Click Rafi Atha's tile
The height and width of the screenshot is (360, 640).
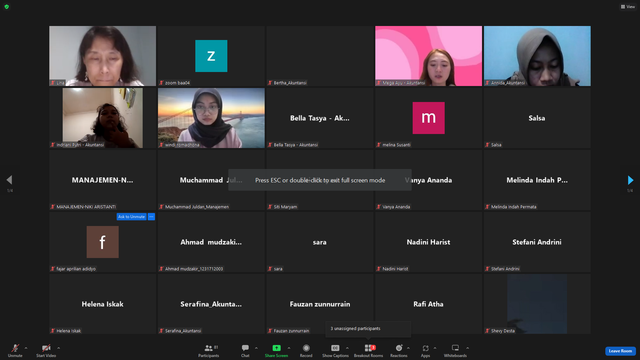tap(429, 304)
